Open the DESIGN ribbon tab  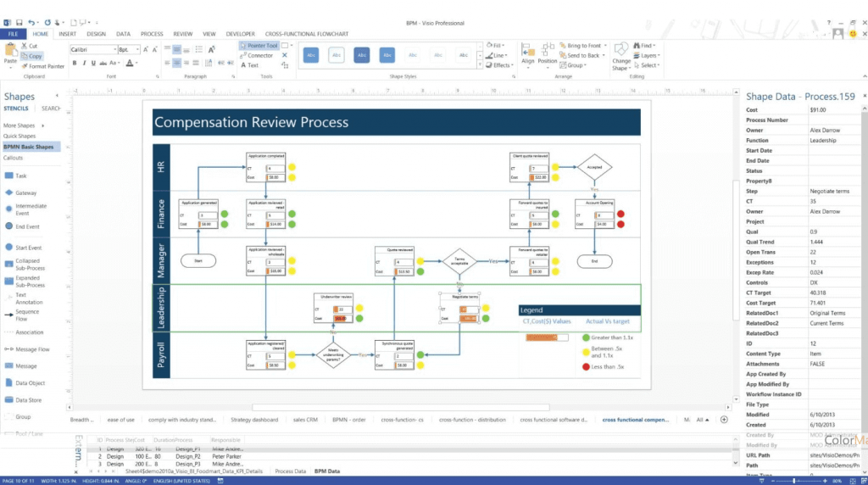96,34
